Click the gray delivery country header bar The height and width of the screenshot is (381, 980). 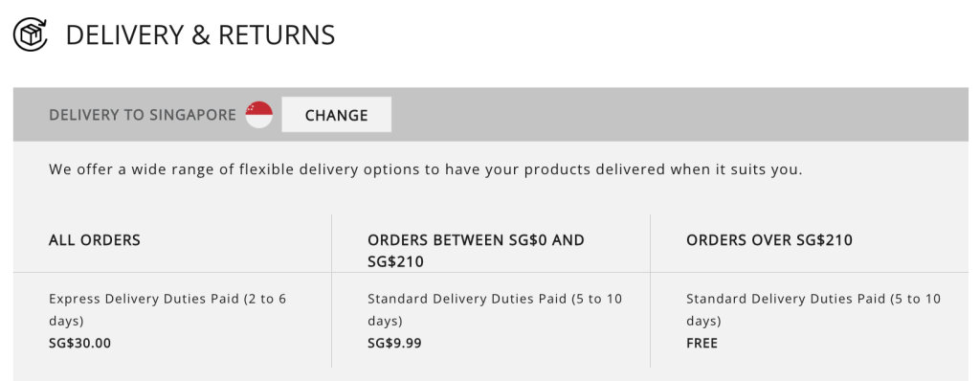491,115
